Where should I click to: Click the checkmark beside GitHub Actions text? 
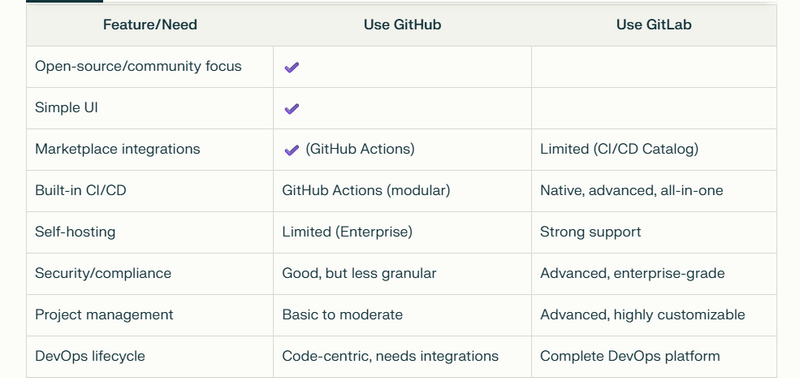tap(291, 150)
